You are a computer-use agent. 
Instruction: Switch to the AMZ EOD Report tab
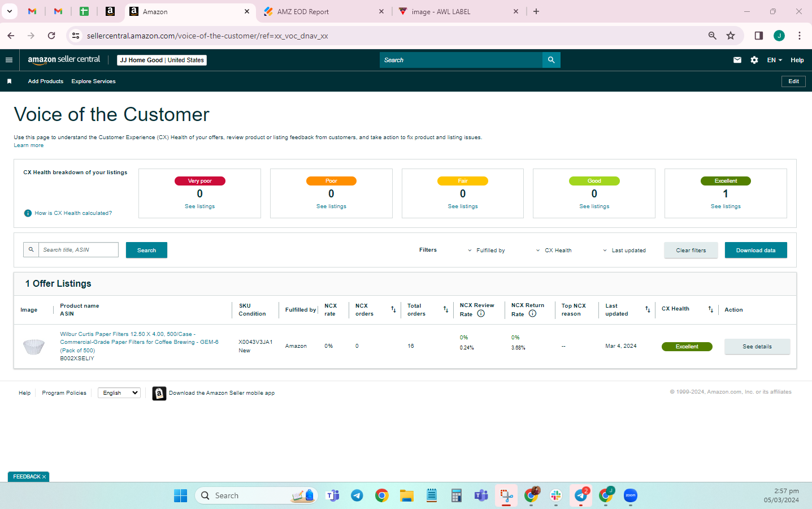pyautogui.click(x=324, y=12)
